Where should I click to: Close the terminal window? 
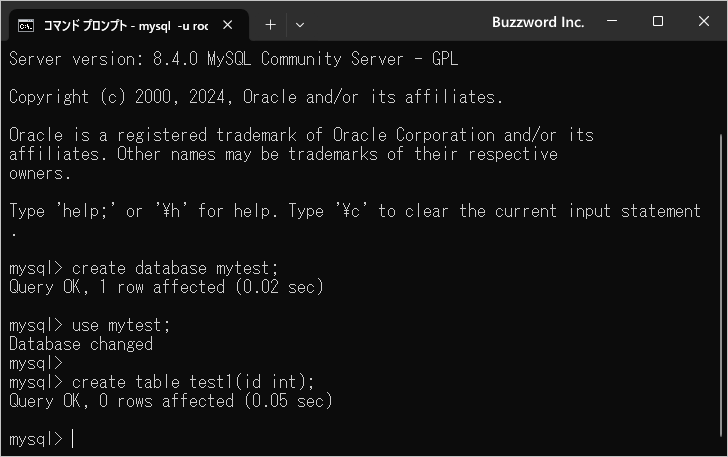tap(703, 21)
